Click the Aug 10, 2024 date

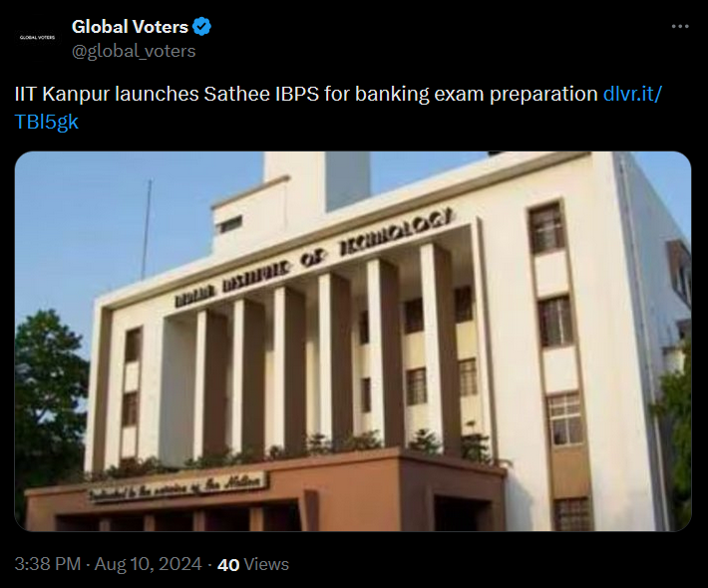click(x=149, y=564)
